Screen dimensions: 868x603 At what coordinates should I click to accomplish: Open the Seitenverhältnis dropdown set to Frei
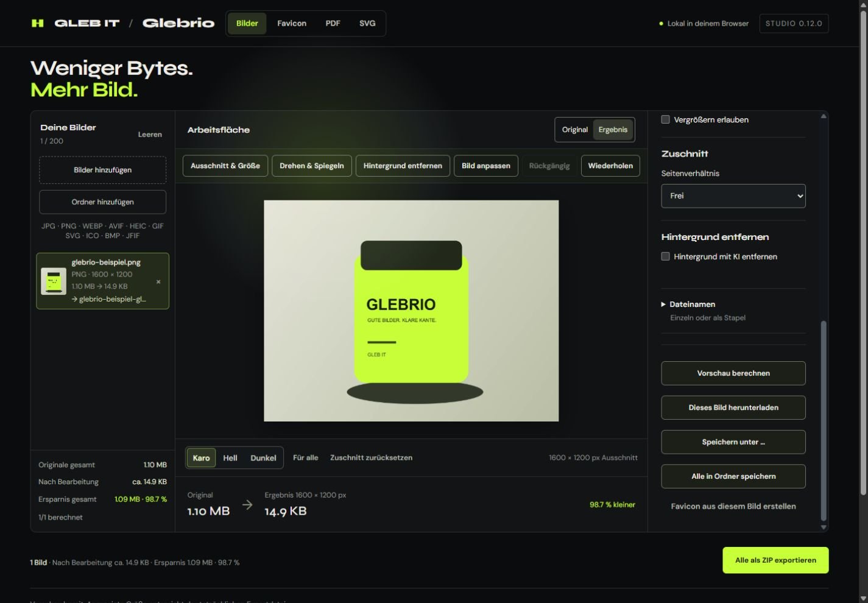[x=733, y=196]
